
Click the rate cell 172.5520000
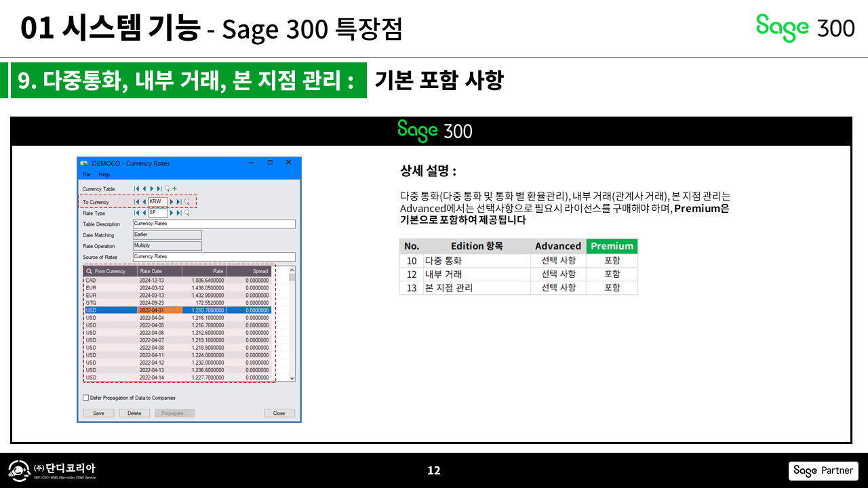pyautogui.click(x=204, y=302)
